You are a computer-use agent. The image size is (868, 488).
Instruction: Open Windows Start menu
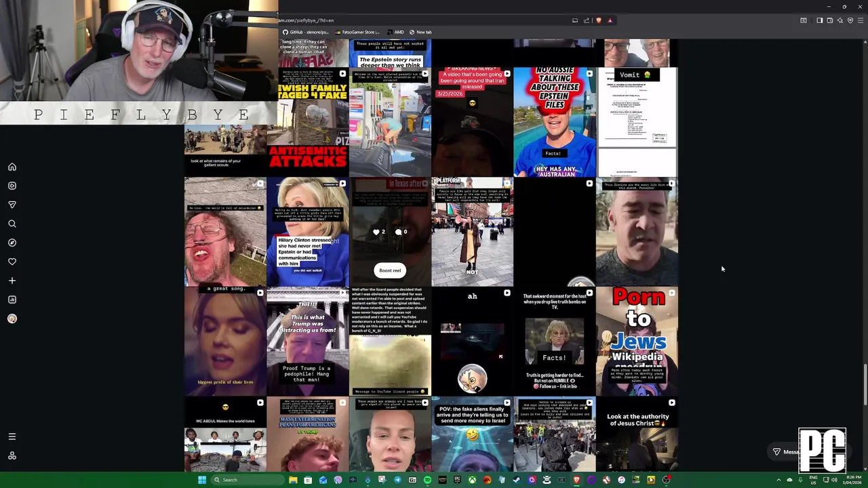201,480
